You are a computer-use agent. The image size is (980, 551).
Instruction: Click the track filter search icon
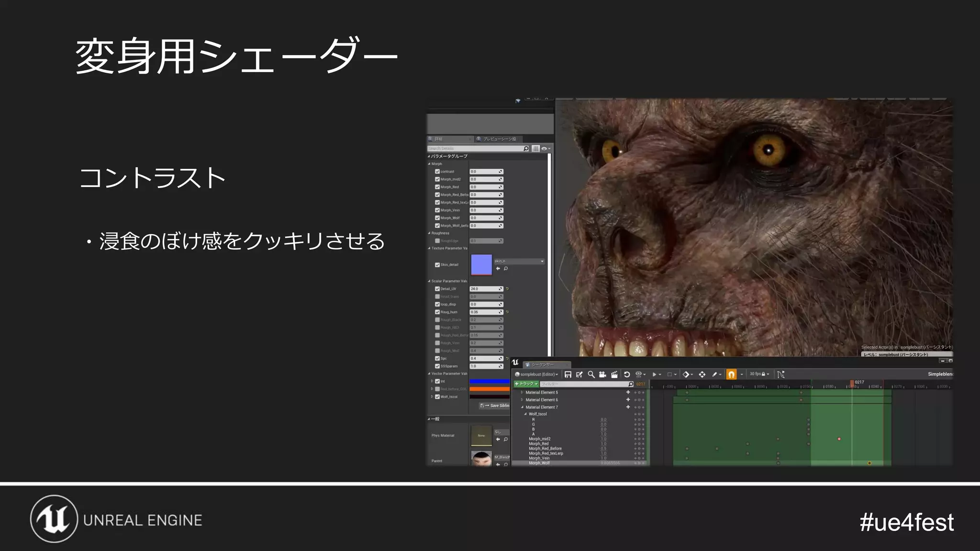click(x=631, y=384)
